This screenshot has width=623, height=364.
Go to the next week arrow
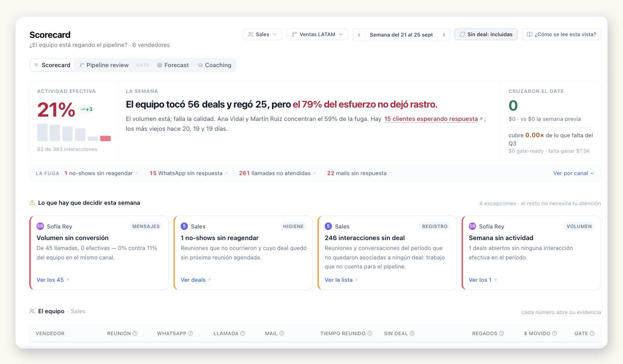[x=444, y=35]
